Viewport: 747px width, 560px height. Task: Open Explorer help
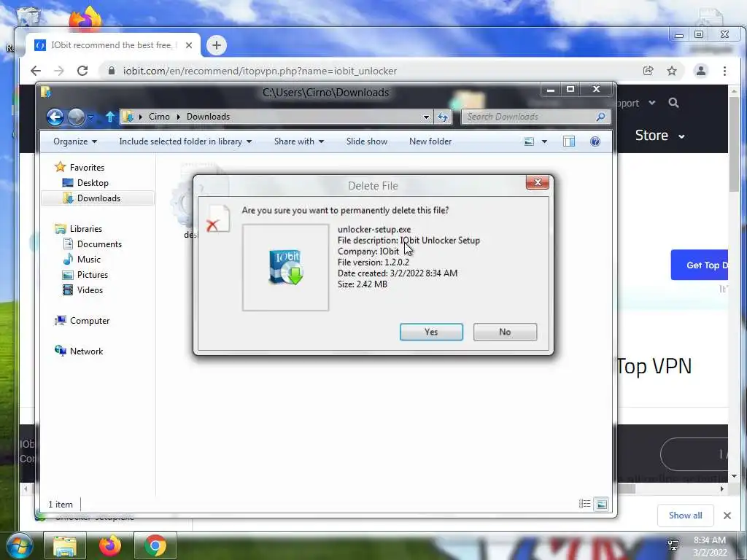[x=595, y=141]
